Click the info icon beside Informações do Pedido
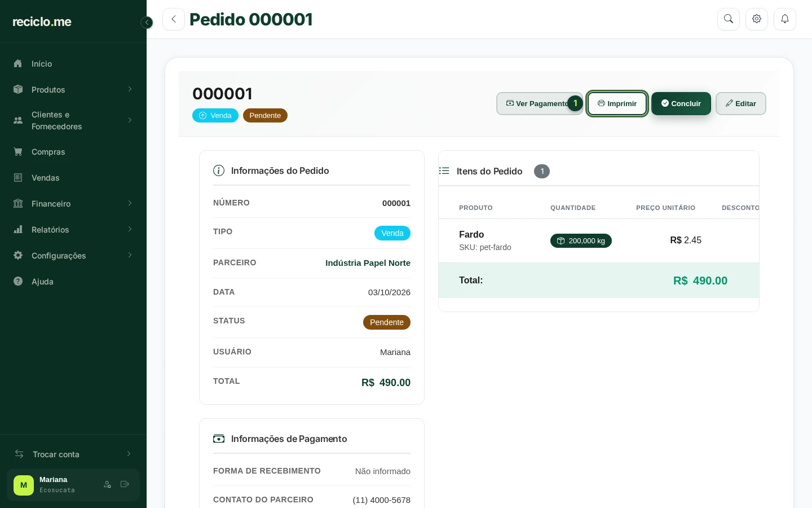This screenshot has height=508, width=812. click(x=219, y=170)
